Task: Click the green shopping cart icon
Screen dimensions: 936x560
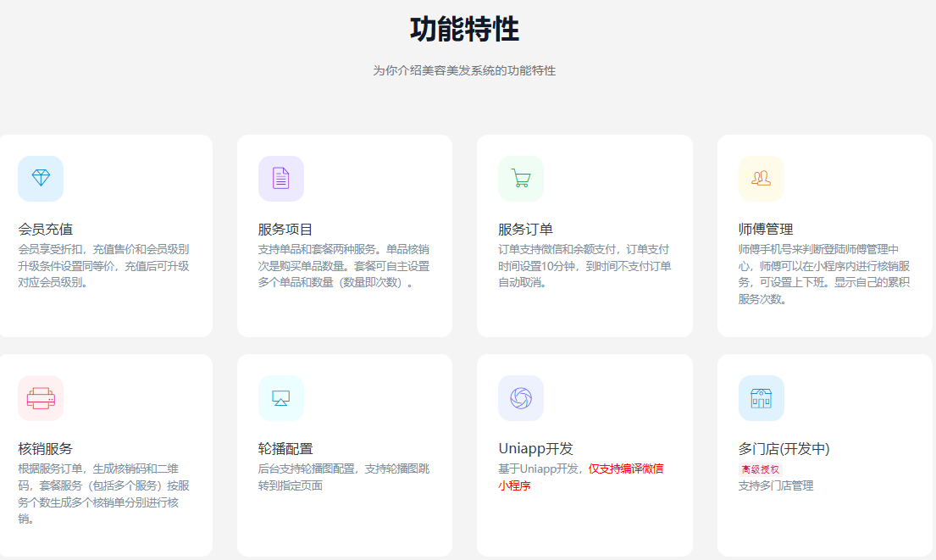Action: click(x=521, y=179)
